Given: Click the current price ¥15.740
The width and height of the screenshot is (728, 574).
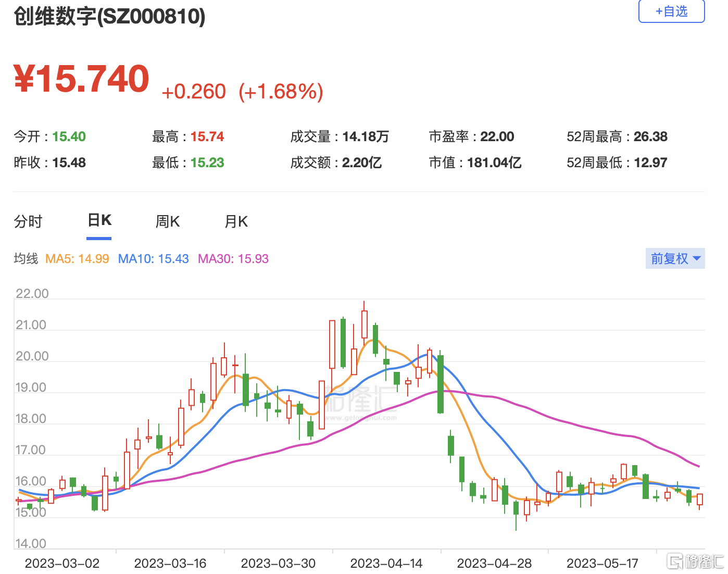Looking at the screenshot, I should 82,79.
